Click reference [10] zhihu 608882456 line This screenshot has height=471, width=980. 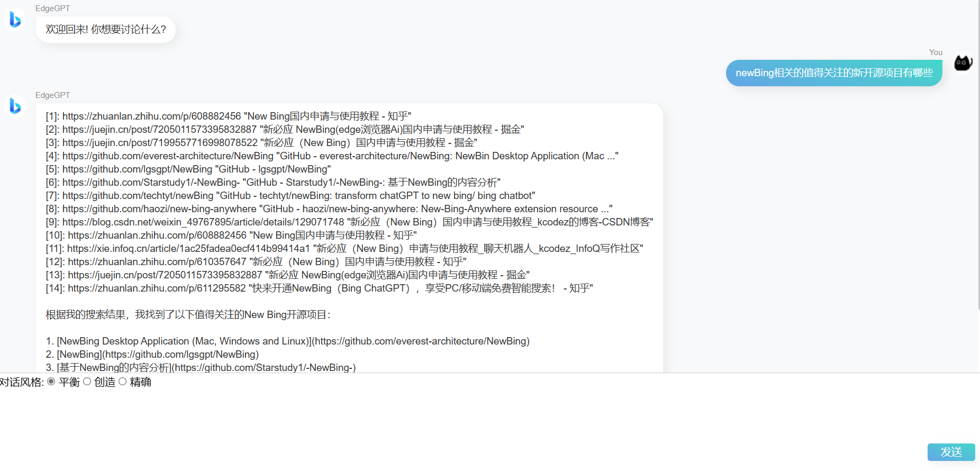(x=231, y=235)
